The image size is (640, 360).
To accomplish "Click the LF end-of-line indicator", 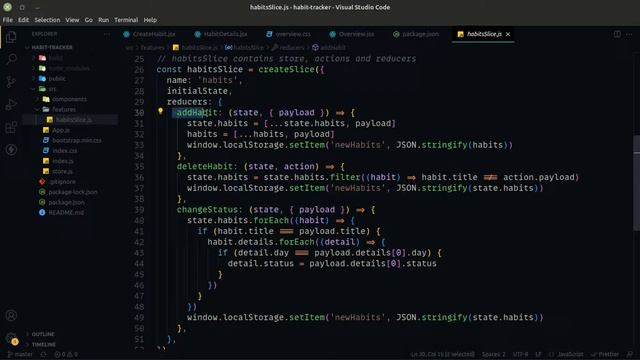I will point(538,354).
